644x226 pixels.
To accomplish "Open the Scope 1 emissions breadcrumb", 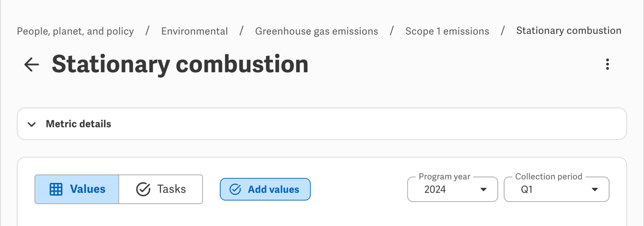I will (447, 31).
